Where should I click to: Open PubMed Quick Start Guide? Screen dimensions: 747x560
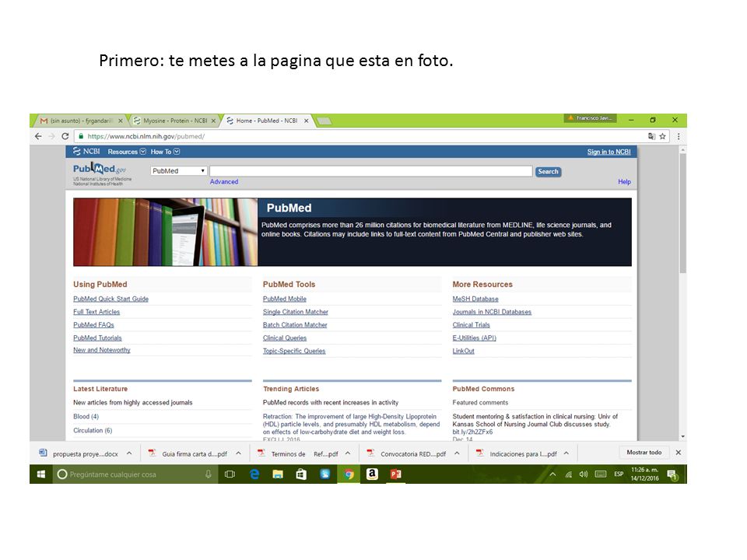click(x=110, y=299)
